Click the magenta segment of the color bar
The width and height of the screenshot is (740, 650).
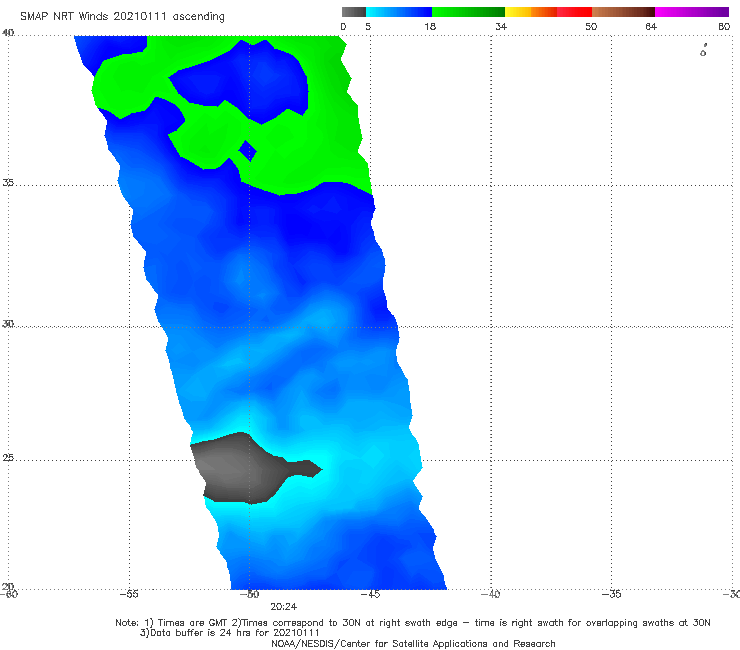tap(692, 12)
